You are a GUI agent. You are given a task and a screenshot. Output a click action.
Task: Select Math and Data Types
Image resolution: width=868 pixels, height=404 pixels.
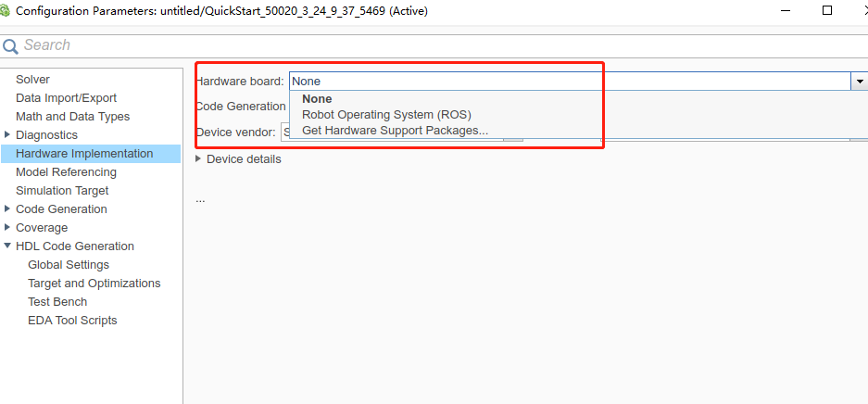72,117
